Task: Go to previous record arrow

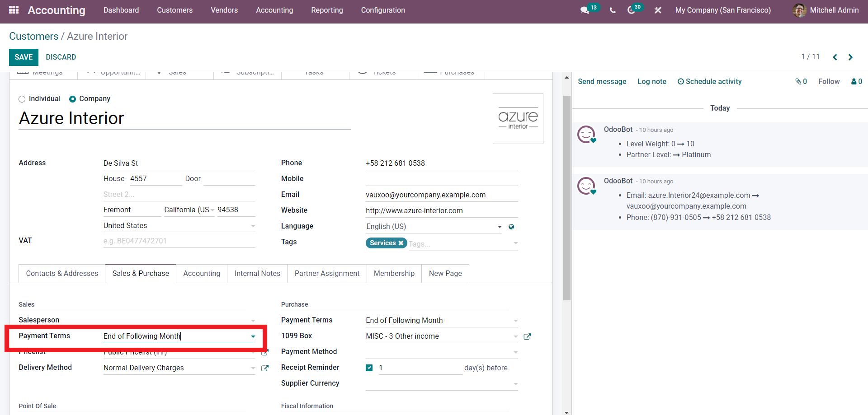Action: [x=835, y=57]
